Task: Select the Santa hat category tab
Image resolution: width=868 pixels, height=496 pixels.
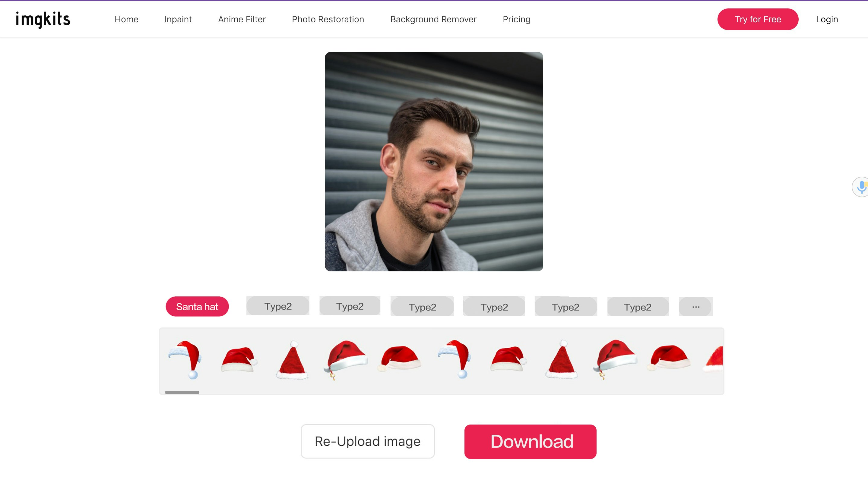Action: [197, 306]
